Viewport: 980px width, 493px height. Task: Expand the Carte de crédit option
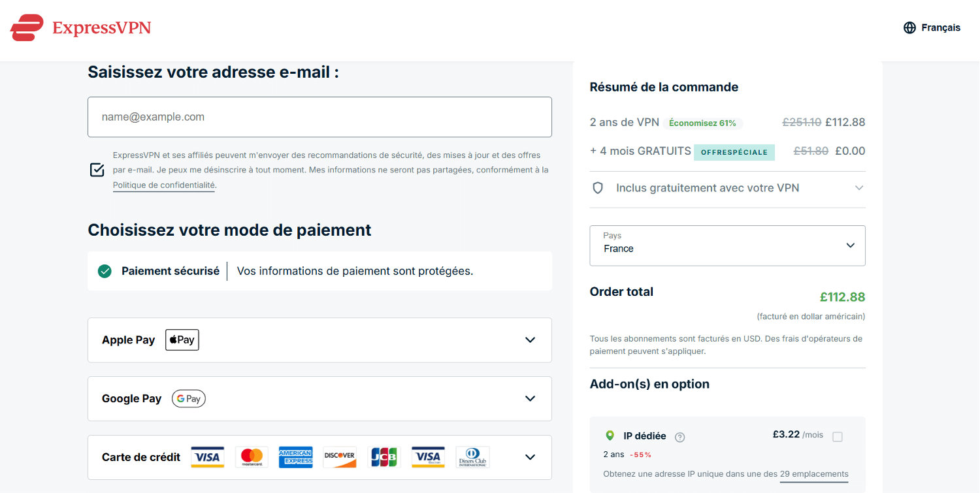coord(531,457)
